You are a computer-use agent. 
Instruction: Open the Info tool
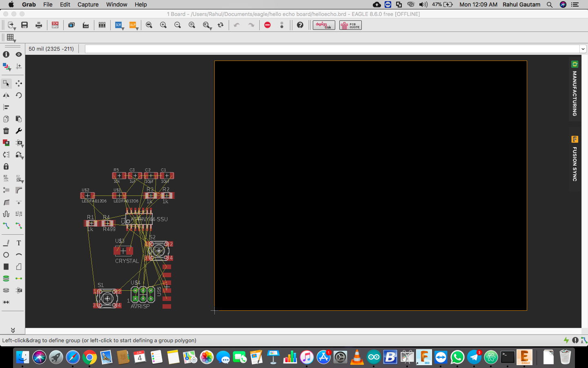pos(6,54)
